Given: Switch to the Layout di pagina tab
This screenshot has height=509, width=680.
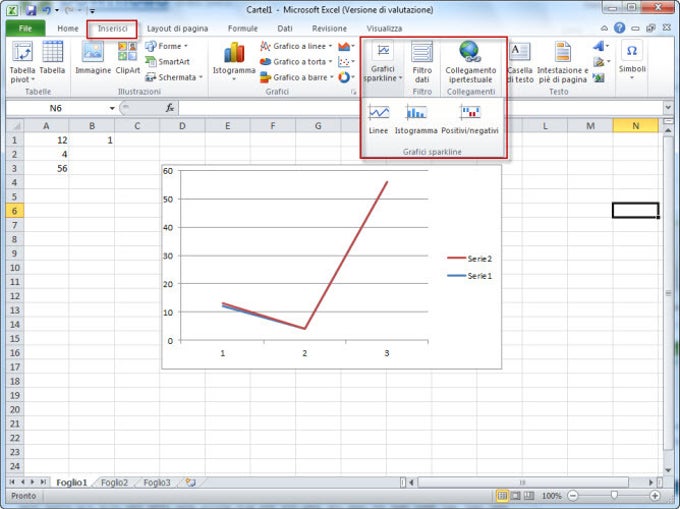Looking at the screenshot, I should point(177,29).
